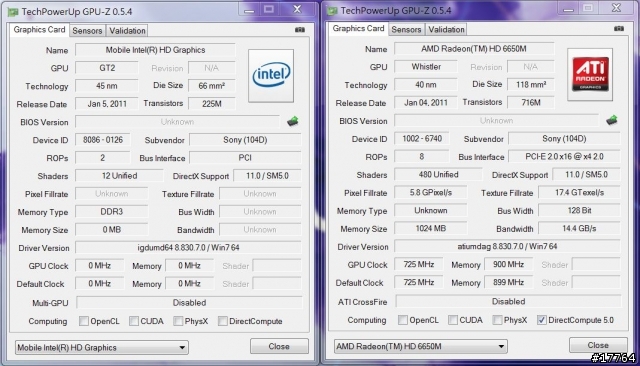
Task: Click AMD GPU value Whistler
Action: click(x=426, y=67)
